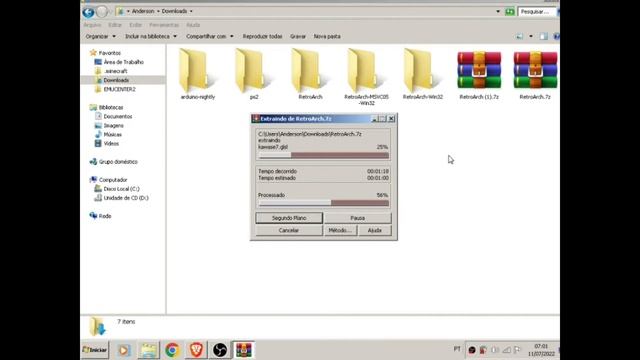The height and width of the screenshot is (360, 640).
Task: Click Downloads in the address breadcrumb
Action: point(174,11)
